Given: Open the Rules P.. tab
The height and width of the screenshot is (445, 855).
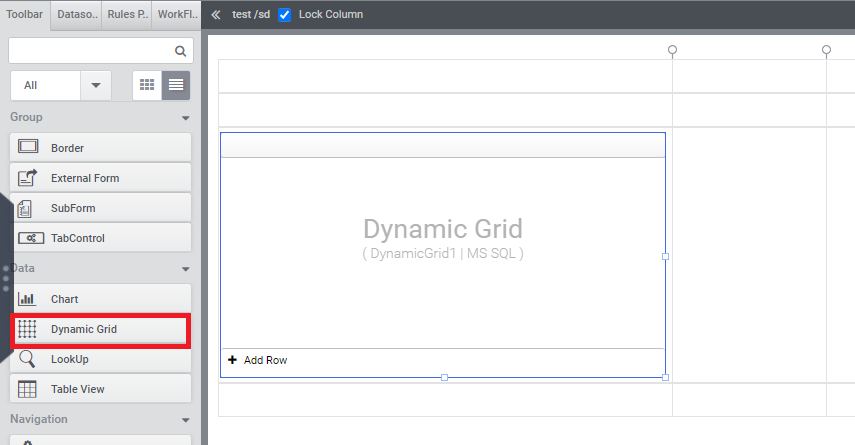Looking at the screenshot, I should coord(127,15).
